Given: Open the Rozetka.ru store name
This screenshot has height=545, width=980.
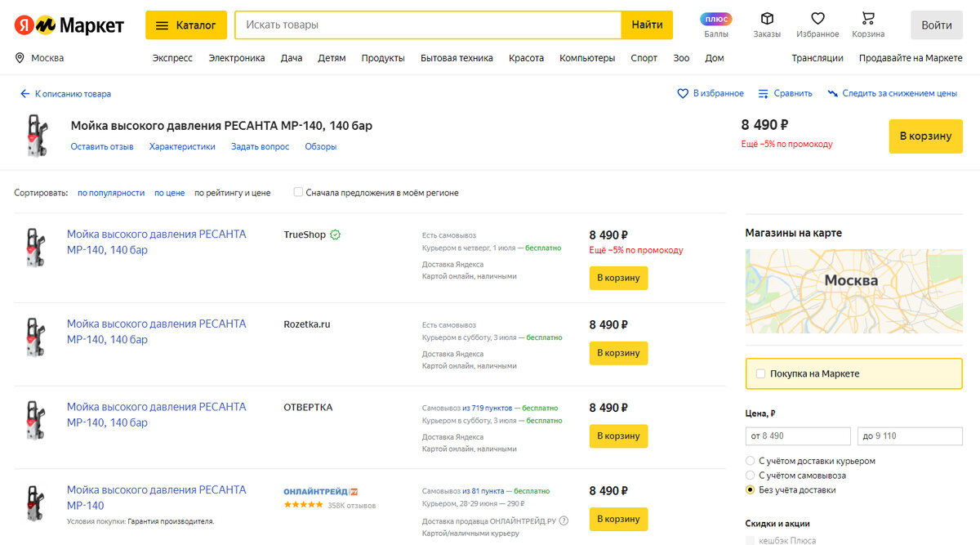Looking at the screenshot, I should (307, 324).
